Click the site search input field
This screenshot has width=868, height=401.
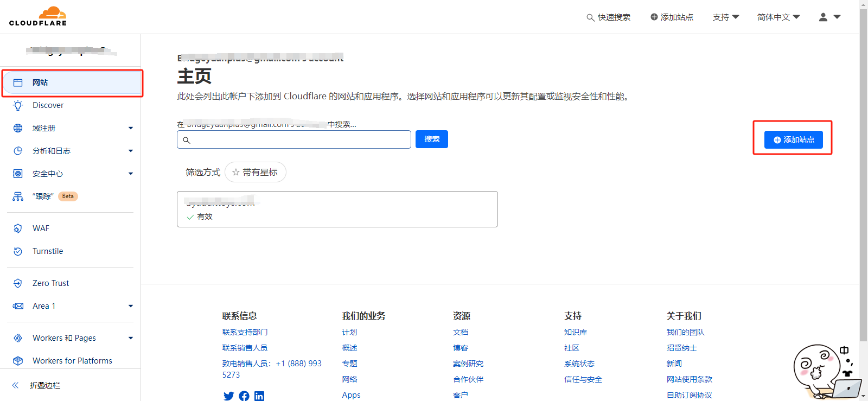click(x=294, y=139)
